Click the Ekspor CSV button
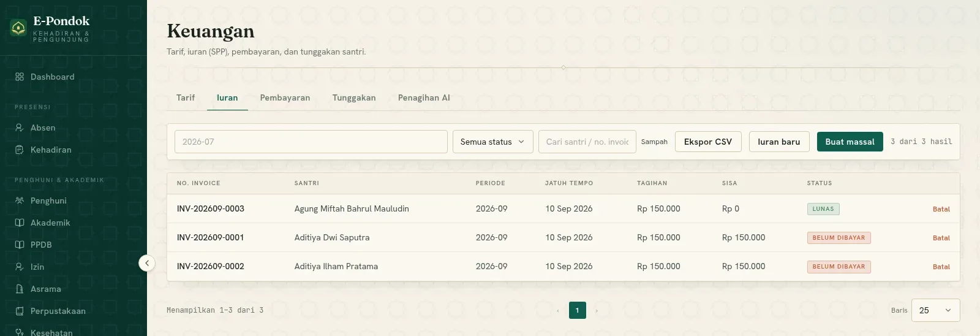Screen dimensions: 980x336 (x=708, y=142)
